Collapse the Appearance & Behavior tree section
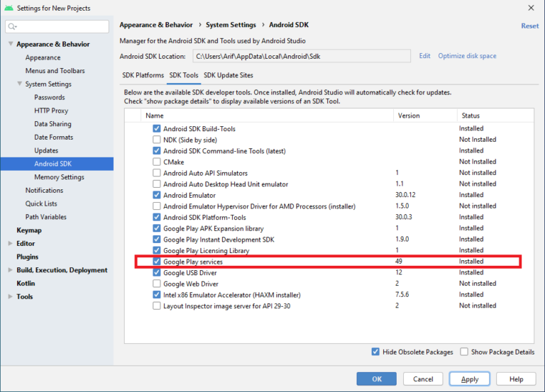 [x=11, y=45]
